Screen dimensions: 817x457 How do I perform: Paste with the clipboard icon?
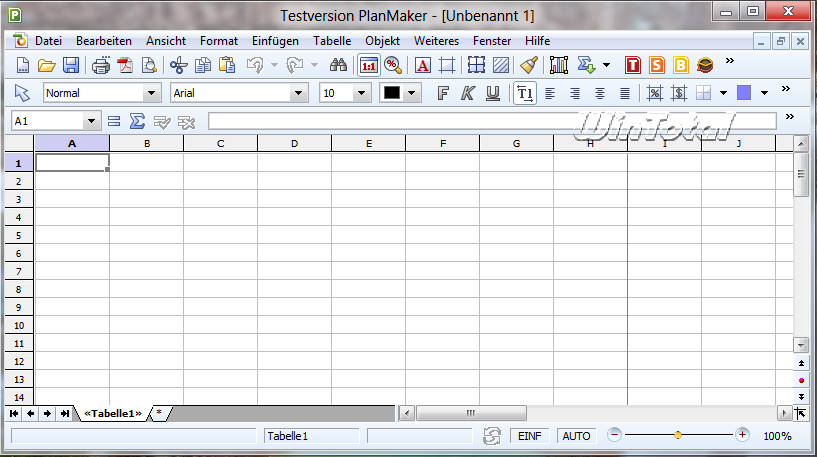[x=227, y=65]
